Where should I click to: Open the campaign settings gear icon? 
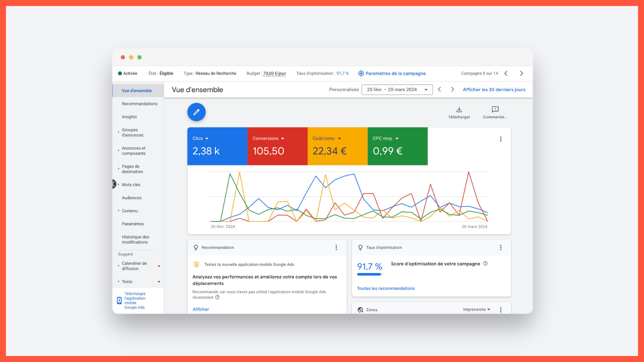click(x=361, y=73)
